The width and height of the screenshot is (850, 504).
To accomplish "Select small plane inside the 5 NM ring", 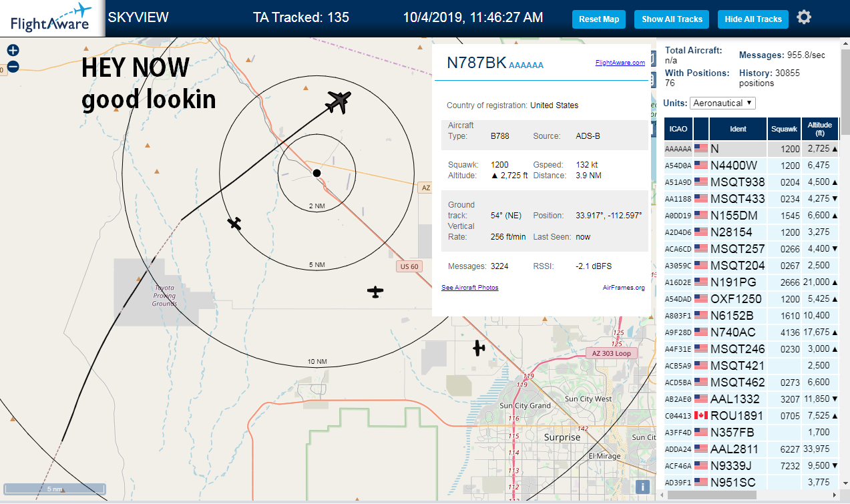I will tap(234, 223).
